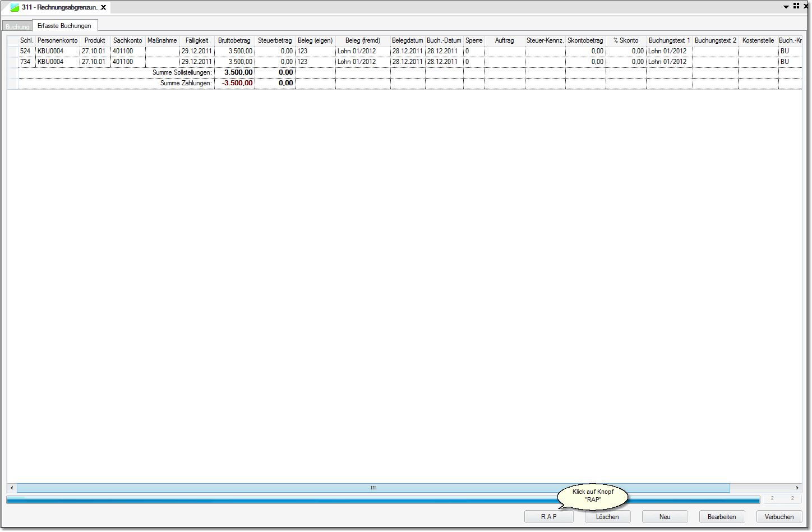Screen dimensions: 812x532
Task: Click the Bearbeiten button
Action: tap(722, 517)
